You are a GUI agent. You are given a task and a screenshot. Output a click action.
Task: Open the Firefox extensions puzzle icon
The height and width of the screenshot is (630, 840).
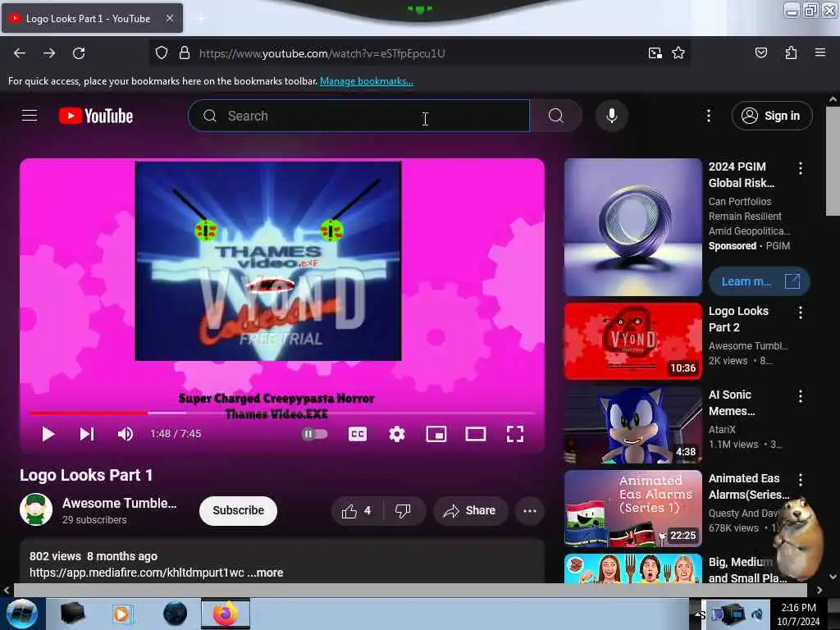791,53
